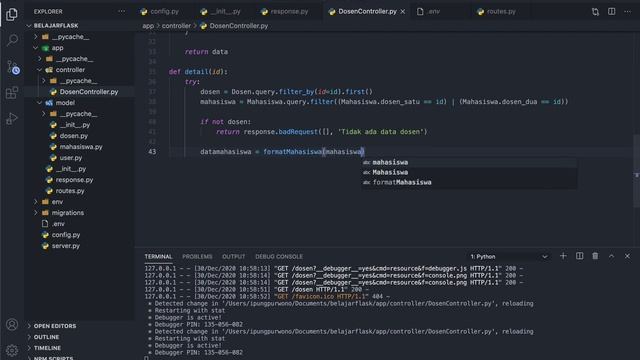The image size is (640, 360).
Task: Expand the OPEN EDITORS section
Action: click(x=55, y=326)
